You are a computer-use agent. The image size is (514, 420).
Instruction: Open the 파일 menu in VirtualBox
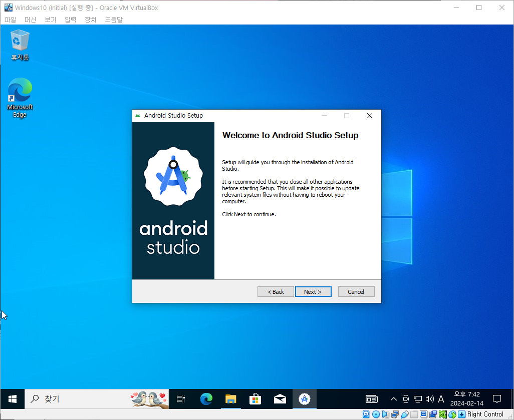[x=10, y=20]
